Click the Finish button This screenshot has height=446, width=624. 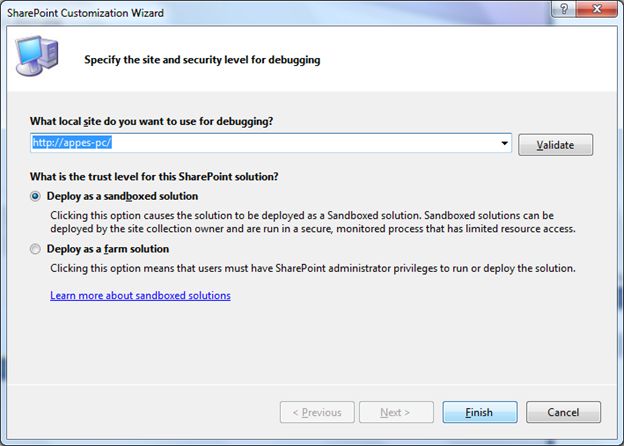(x=480, y=412)
